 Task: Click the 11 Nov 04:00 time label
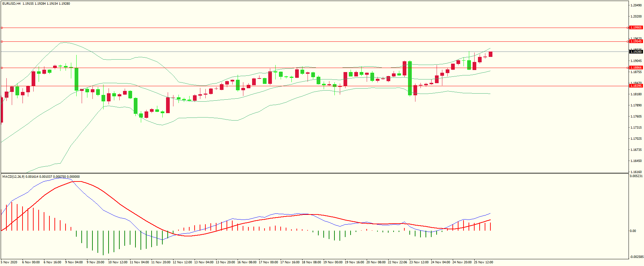(x=139, y=262)
